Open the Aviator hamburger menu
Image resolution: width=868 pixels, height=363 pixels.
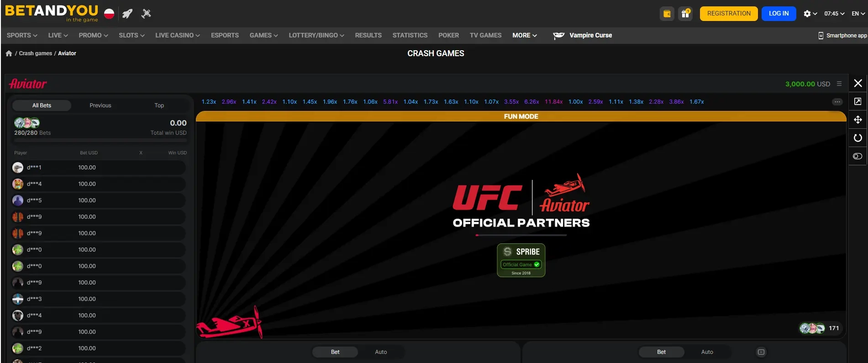(x=839, y=84)
